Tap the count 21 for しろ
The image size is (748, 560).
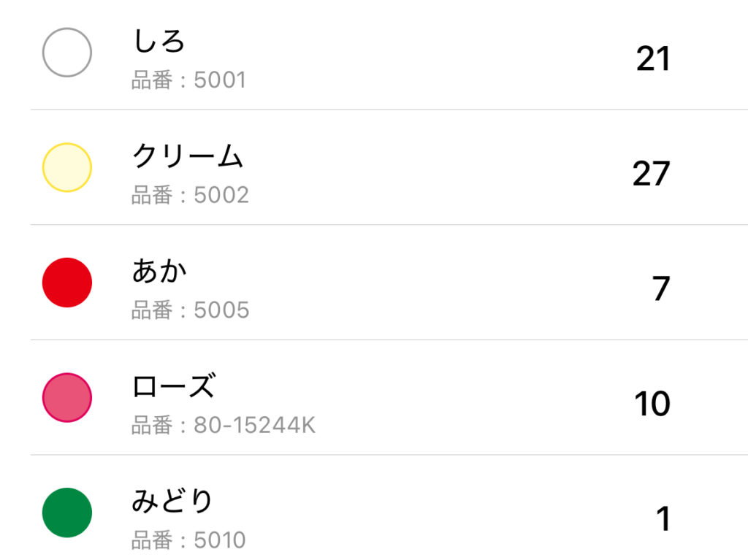click(653, 58)
